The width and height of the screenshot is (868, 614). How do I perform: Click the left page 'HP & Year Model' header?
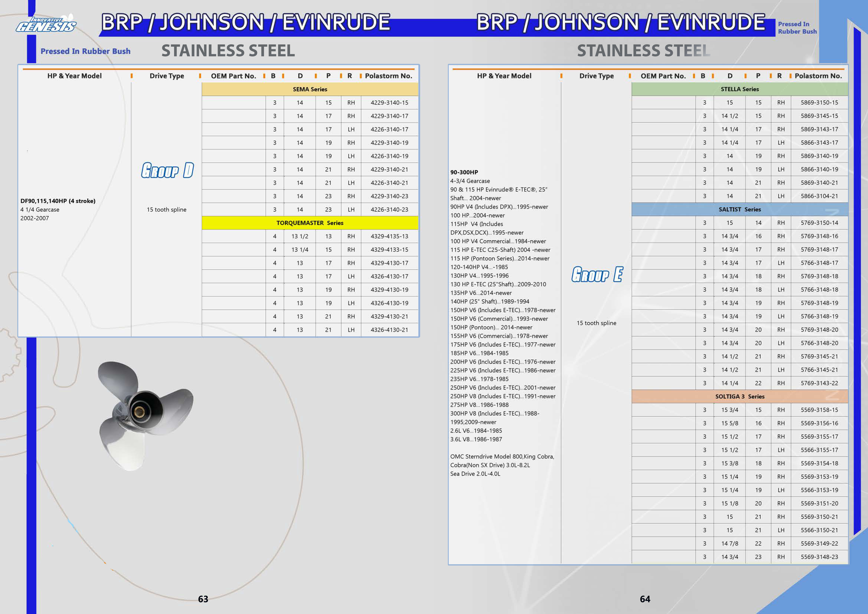tap(74, 76)
